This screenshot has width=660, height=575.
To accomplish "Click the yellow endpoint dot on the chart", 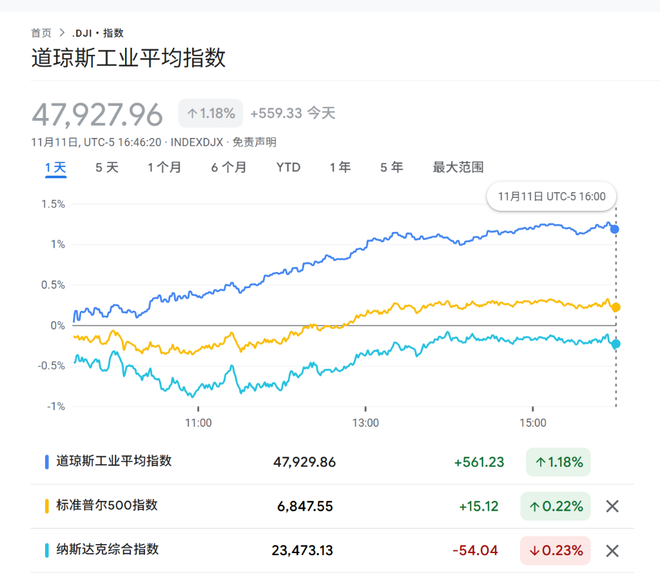I will pos(615,307).
